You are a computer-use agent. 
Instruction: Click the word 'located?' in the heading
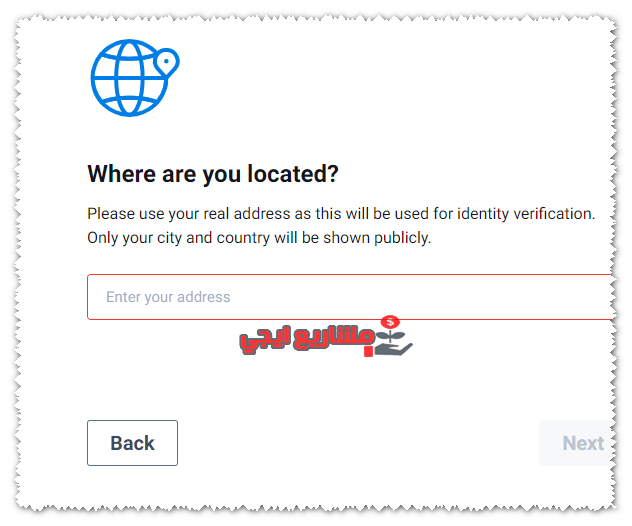coord(293,174)
